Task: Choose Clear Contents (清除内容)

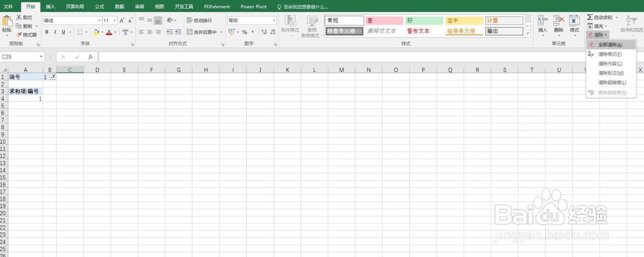Action: click(x=611, y=64)
